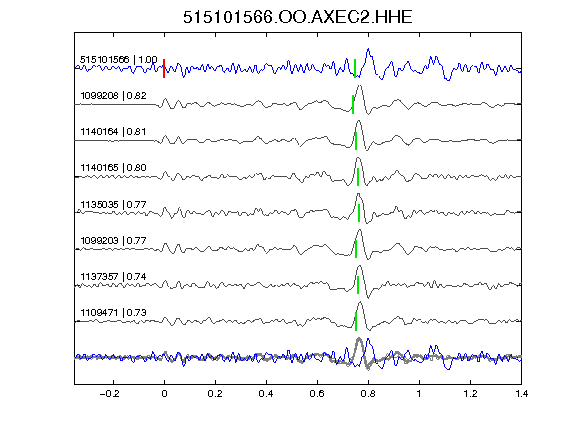Click the label 1140164 | 0.81
Screen dimensions: 576x432
click(x=114, y=132)
